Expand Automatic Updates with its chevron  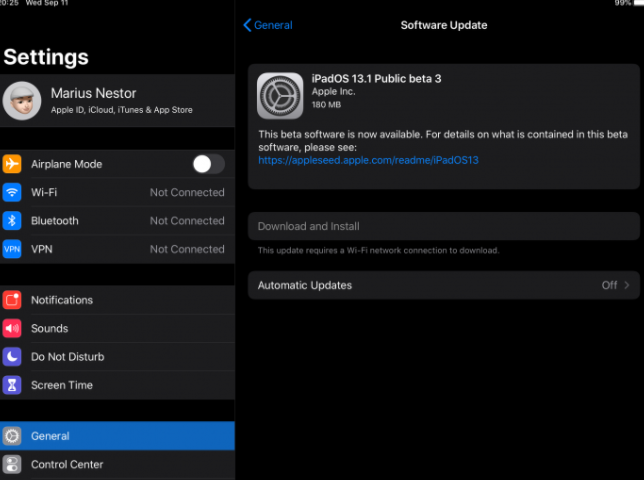[627, 285]
